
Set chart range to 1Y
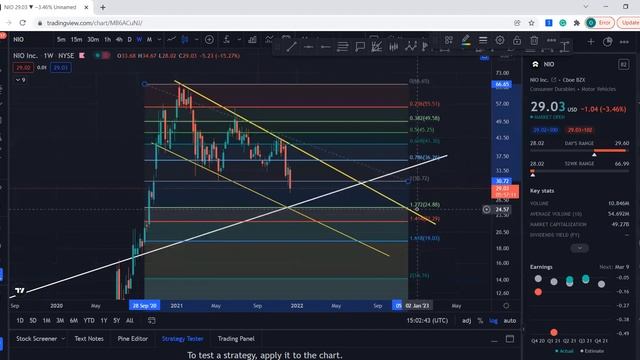[104, 321]
